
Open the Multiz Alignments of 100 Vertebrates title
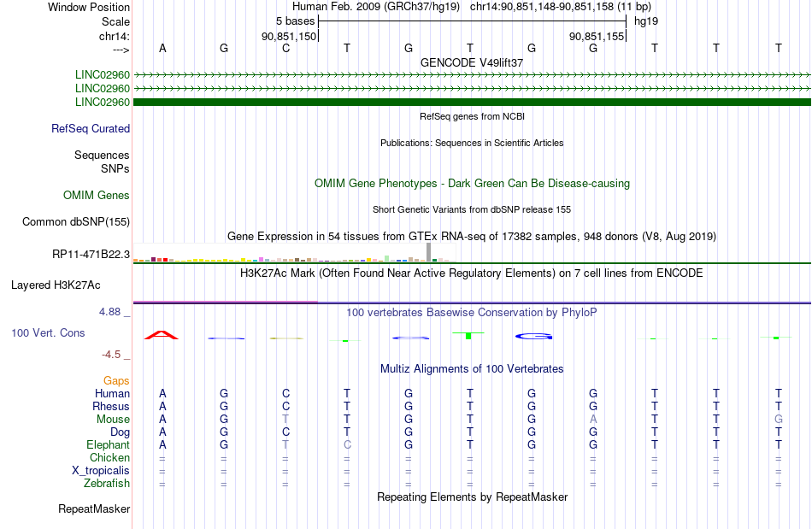tap(472, 369)
